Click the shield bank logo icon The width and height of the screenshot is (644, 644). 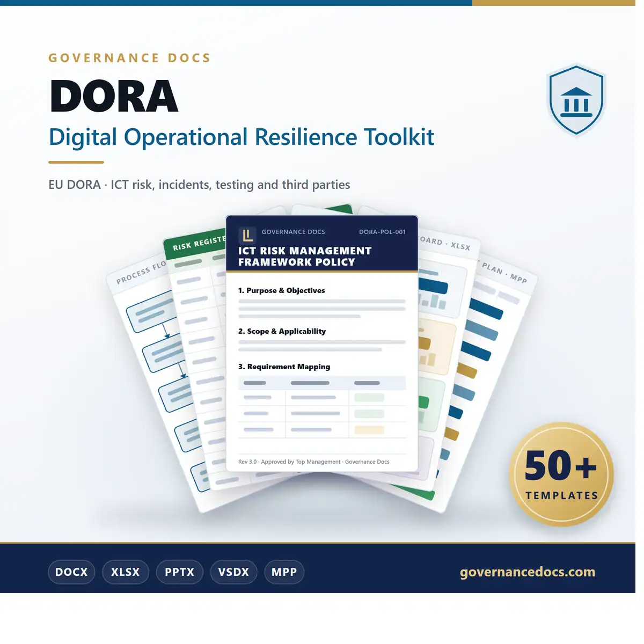(x=576, y=100)
